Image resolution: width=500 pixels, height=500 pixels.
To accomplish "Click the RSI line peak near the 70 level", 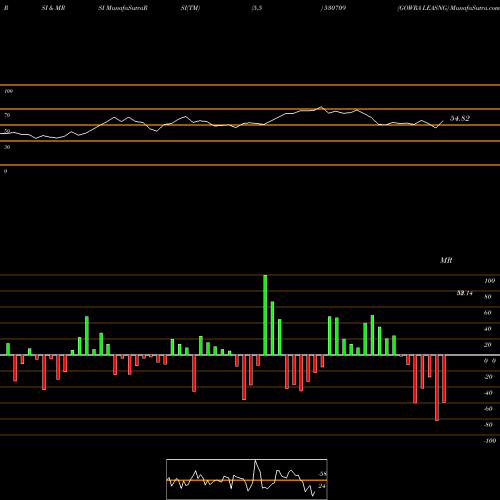I will pyautogui.click(x=321, y=107).
